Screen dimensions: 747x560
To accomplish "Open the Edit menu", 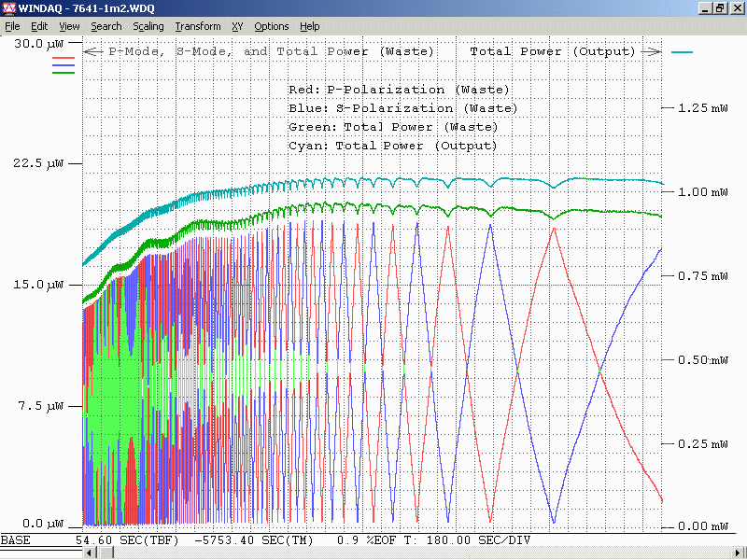I will (x=39, y=26).
